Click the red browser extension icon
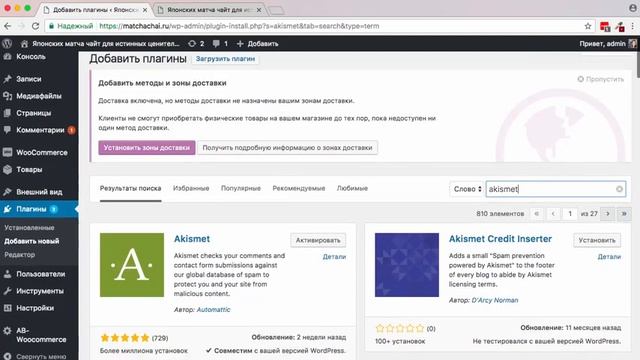 pyautogui.click(x=605, y=27)
